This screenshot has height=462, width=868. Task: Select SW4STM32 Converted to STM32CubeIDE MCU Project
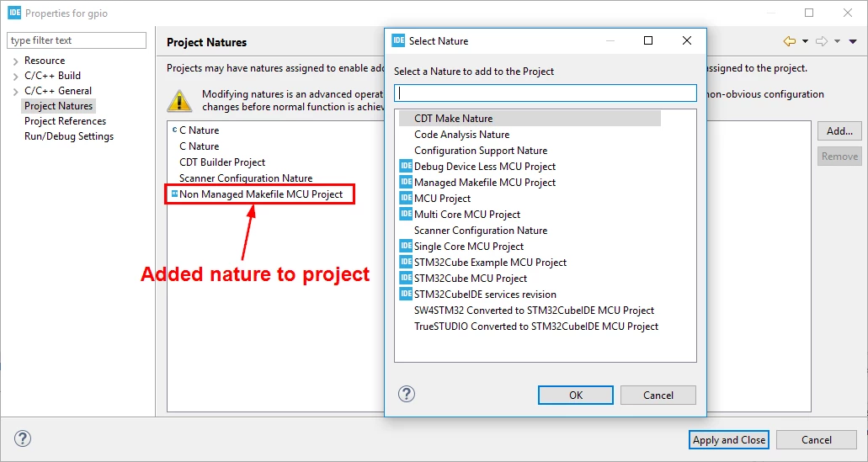pyautogui.click(x=535, y=311)
